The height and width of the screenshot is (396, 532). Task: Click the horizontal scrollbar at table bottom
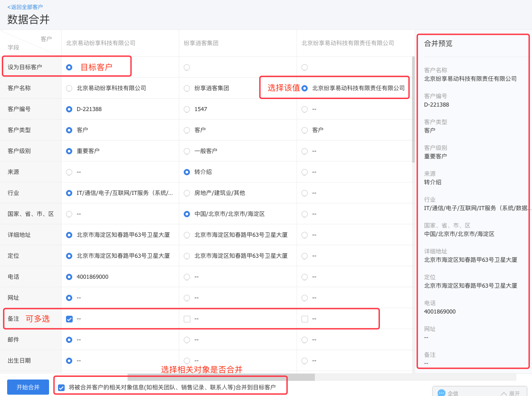221,377
